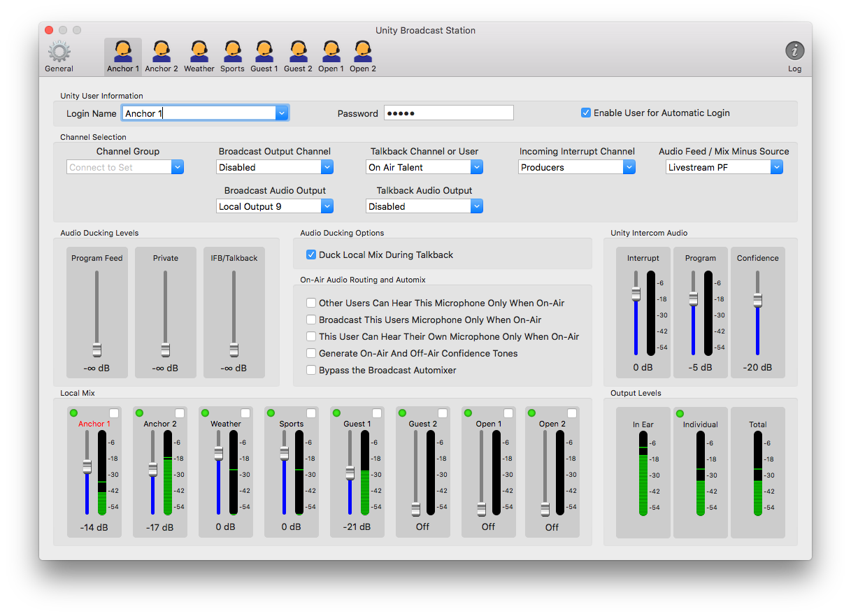The height and width of the screenshot is (616, 851).
Task: Click the IFB/Talkback ducking slider handle
Action: [234, 350]
